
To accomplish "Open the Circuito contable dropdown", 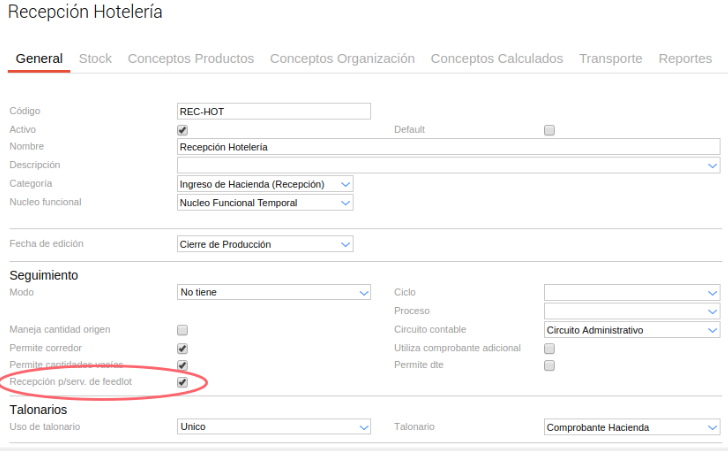I will pyautogui.click(x=632, y=330).
